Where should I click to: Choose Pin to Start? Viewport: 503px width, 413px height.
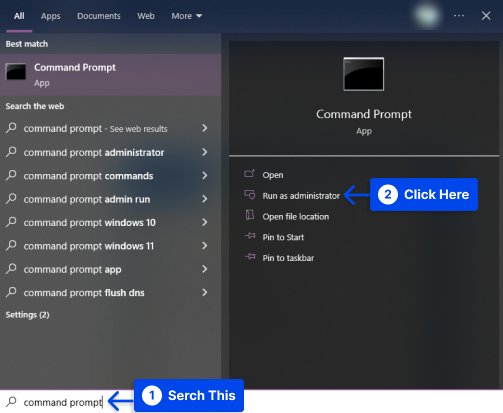click(x=283, y=237)
